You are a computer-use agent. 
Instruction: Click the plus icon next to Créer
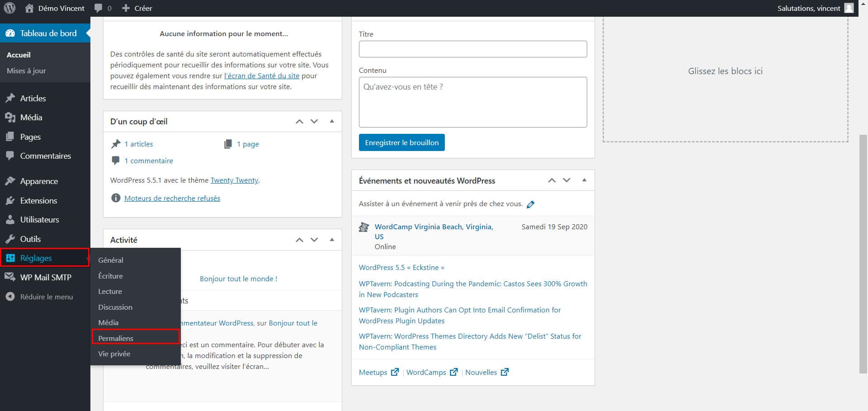[x=126, y=8]
